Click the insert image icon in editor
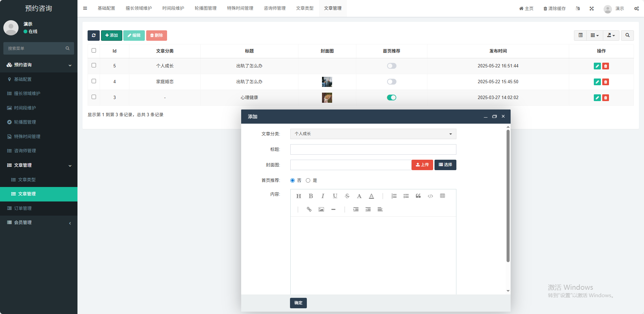Viewport: 644px width, 314px height. pos(321,210)
